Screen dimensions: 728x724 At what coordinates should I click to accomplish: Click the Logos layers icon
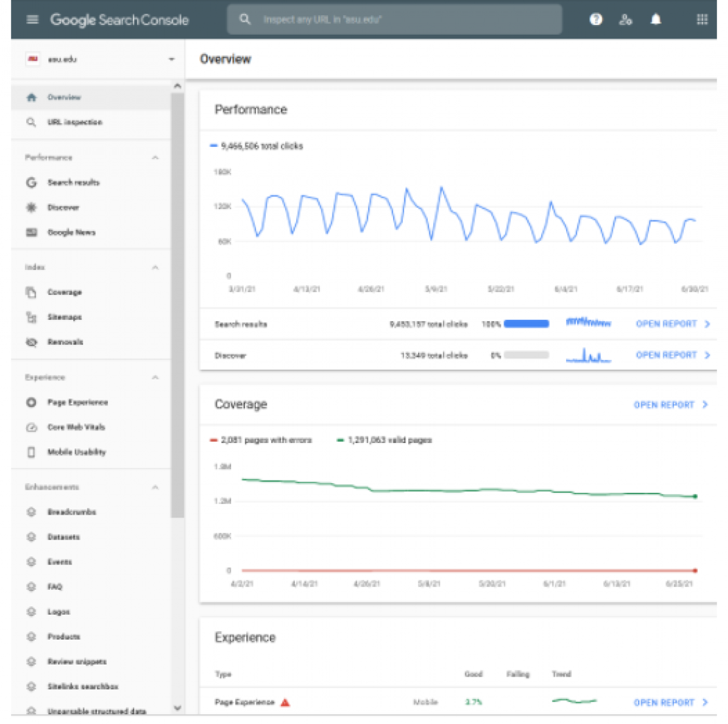point(32,612)
